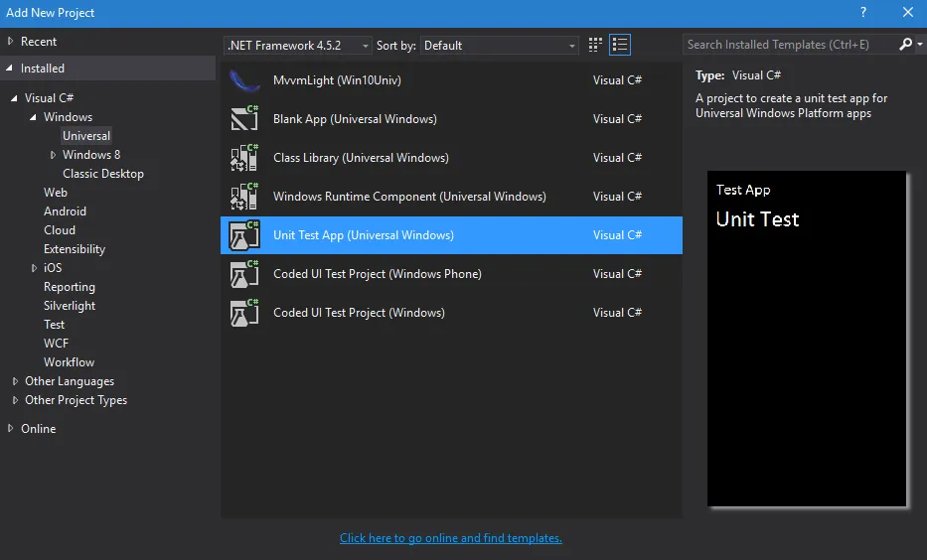This screenshot has width=927, height=560.
Task: Click the Online section label
Action: (x=39, y=429)
